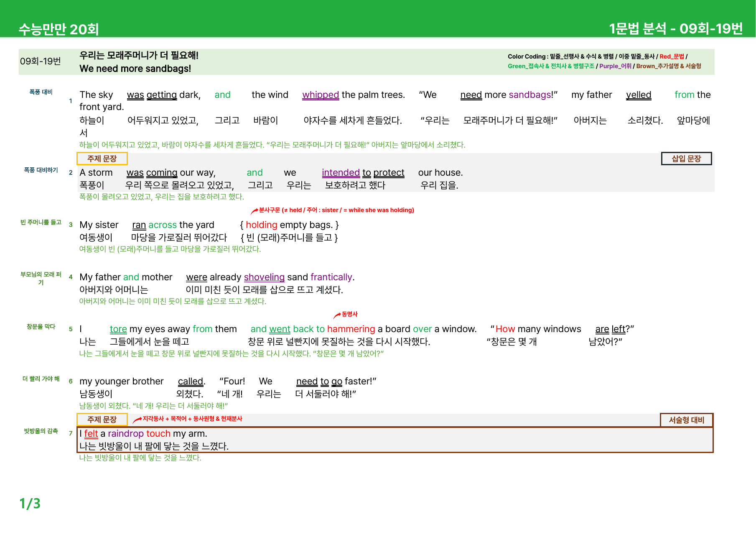Screen dimensions: 756x535
Task: Click the red annotation 분사구문 note
Action: click(336, 210)
